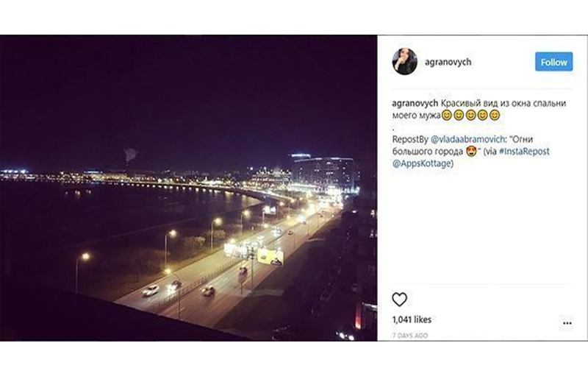Click the first smiling emoji after мужа
Image resolution: width=588 pixels, height=368 pixels.
(x=446, y=116)
